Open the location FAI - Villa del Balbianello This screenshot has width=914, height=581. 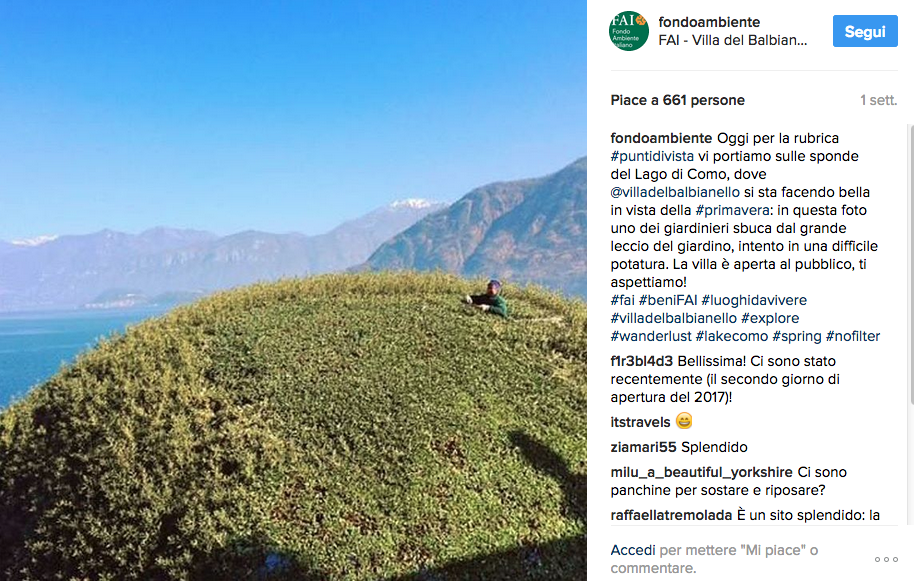735,41
